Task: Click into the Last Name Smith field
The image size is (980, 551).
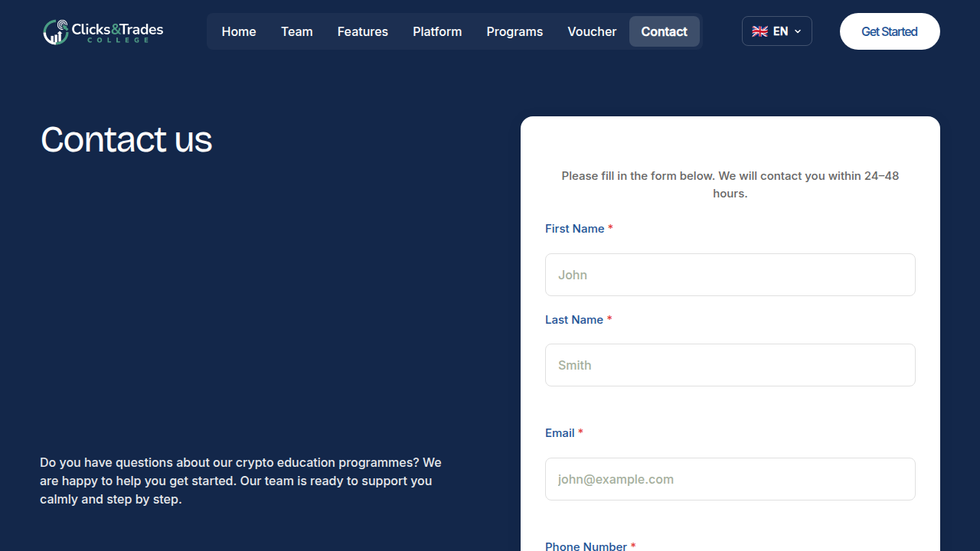Action: click(730, 365)
